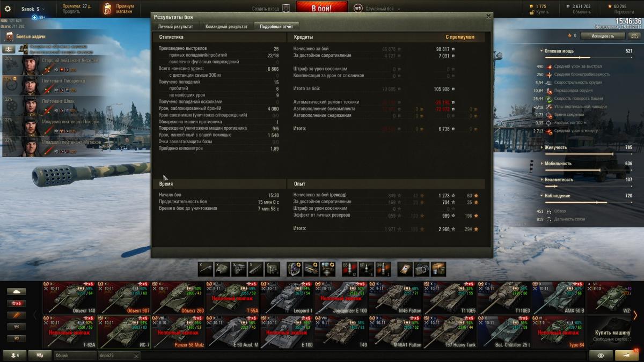The width and height of the screenshot is (644, 362).
Task: Click the gun module slot
Action: (x=205, y=269)
